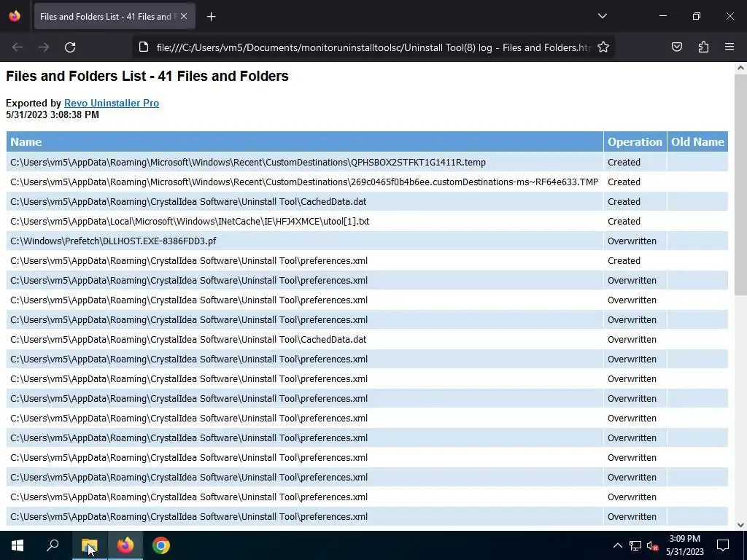Open File Explorer from the taskbar
The width and height of the screenshot is (747, 560).
(x=89, y=545)
